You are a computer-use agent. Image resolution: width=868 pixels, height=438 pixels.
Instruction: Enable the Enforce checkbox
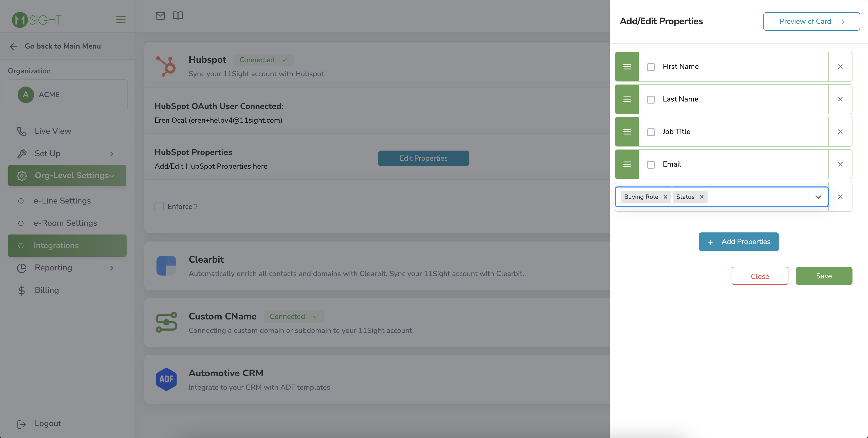pyautogui.click(x=159, y=206)
